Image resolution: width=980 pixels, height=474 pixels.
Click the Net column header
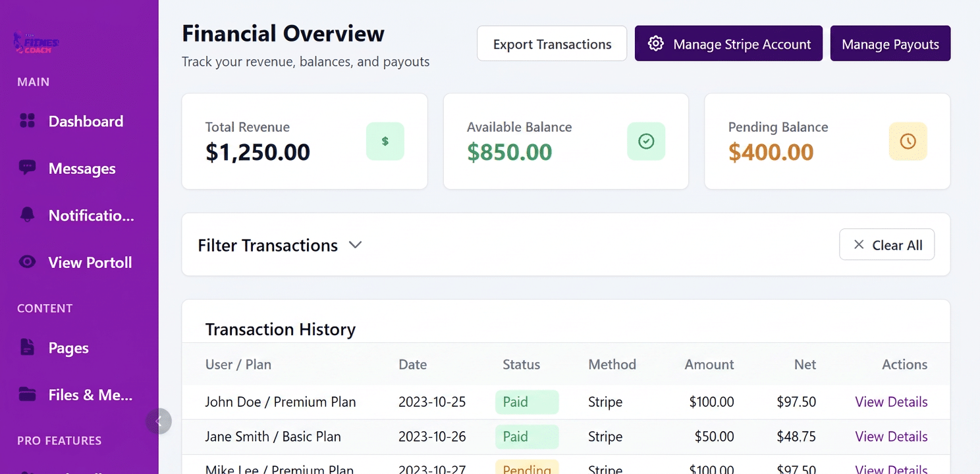(805, 365)
